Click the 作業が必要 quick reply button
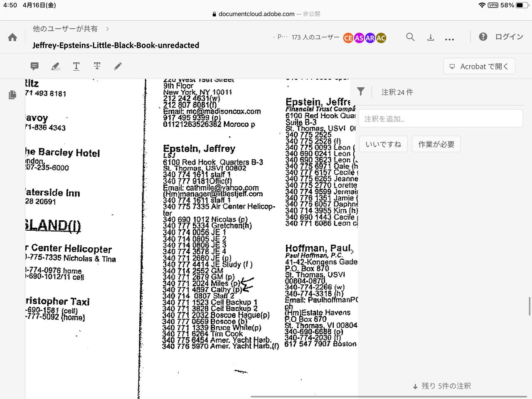The image size is (532, 399). 436,144
